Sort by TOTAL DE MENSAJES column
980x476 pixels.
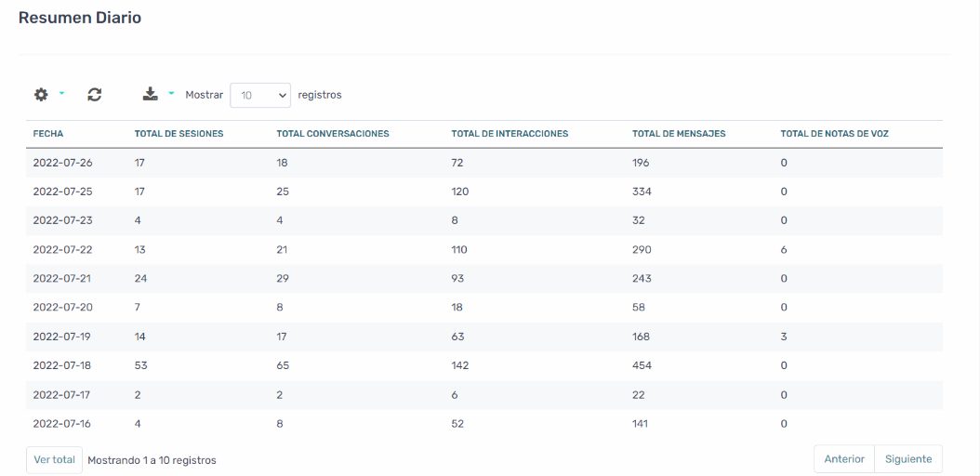pos(679,134)
